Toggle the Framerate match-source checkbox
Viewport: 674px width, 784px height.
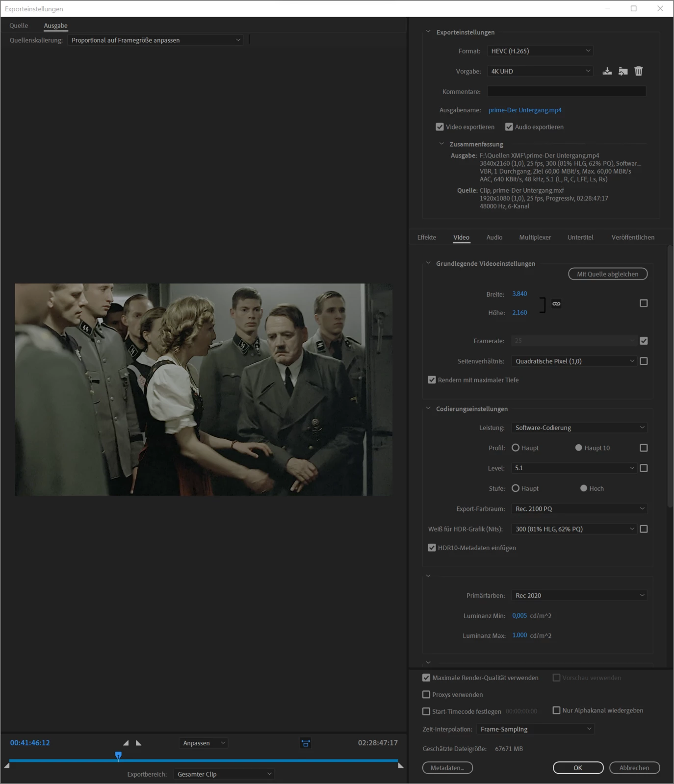pyautogui.click(x=644, y=341)
